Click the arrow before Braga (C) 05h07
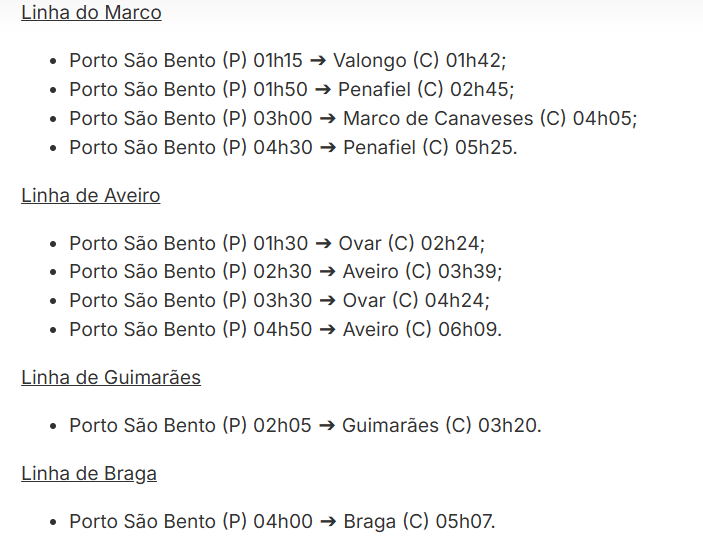 coord(327,522)
